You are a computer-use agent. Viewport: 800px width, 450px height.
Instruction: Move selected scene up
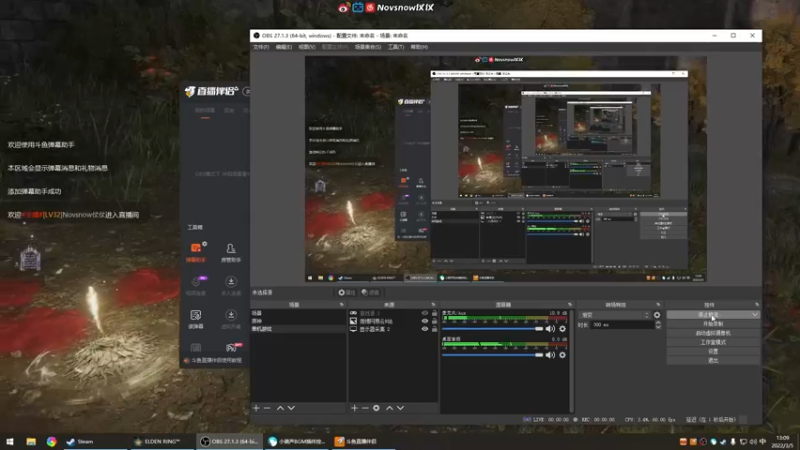pos(280,408)
